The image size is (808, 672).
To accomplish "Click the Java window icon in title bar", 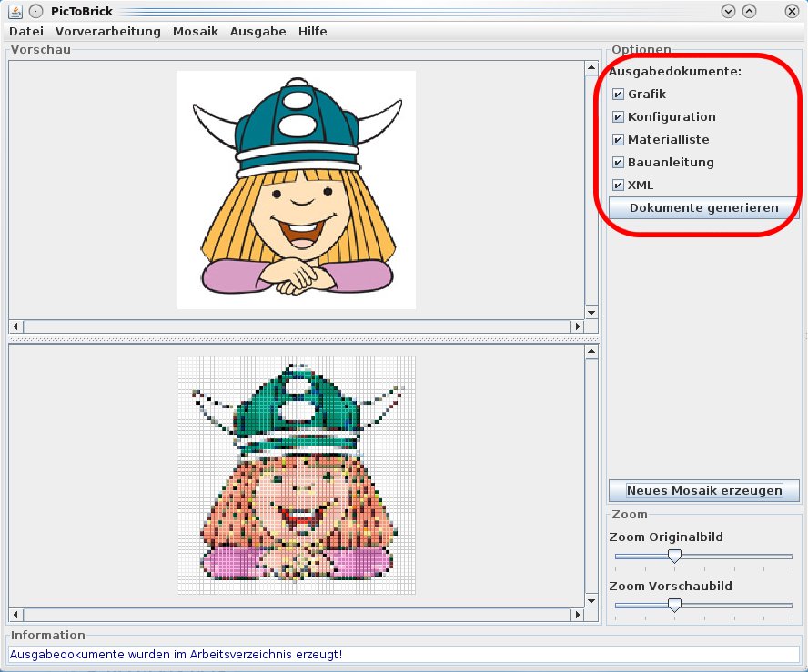I will tap(16, 11).
